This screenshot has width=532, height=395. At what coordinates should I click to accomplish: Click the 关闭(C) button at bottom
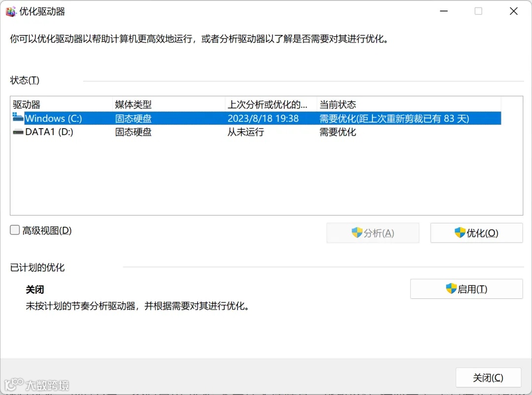point(488,378)
